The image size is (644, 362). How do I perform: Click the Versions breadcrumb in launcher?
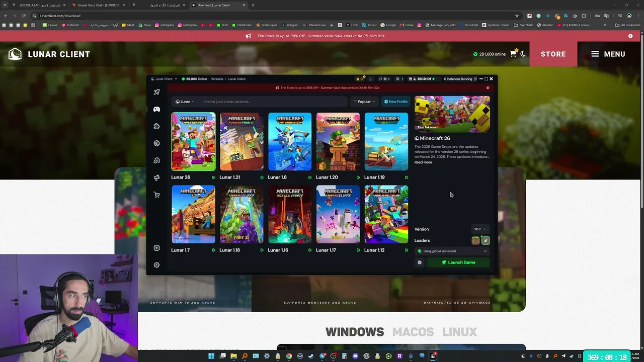[217, 79]
